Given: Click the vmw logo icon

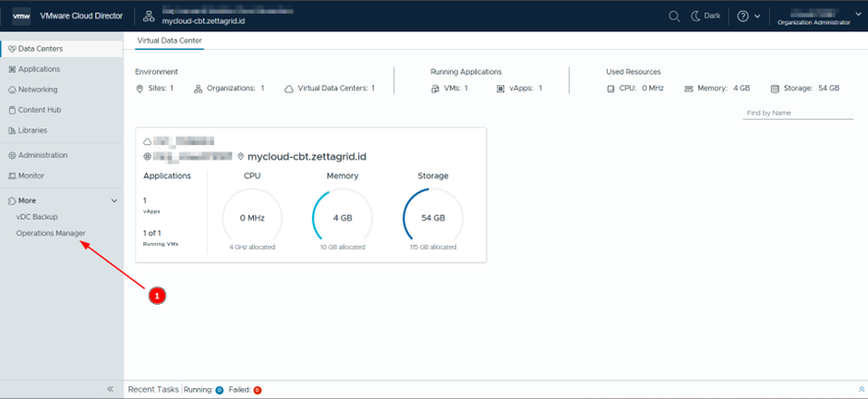Looking at the screenshot, I should (x=21, y=16).
